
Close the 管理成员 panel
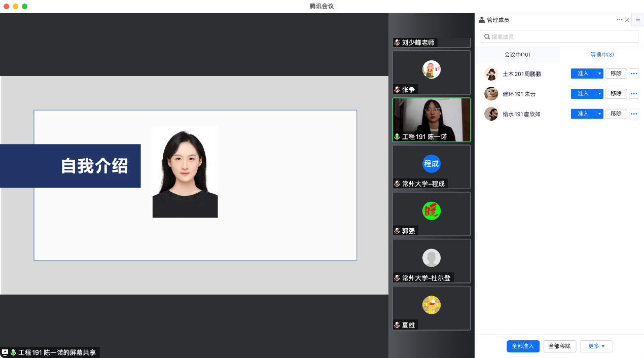point(627,20)
